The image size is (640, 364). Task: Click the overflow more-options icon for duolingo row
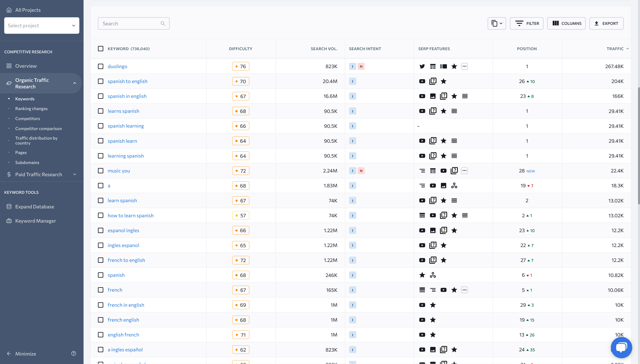(465, 66)
